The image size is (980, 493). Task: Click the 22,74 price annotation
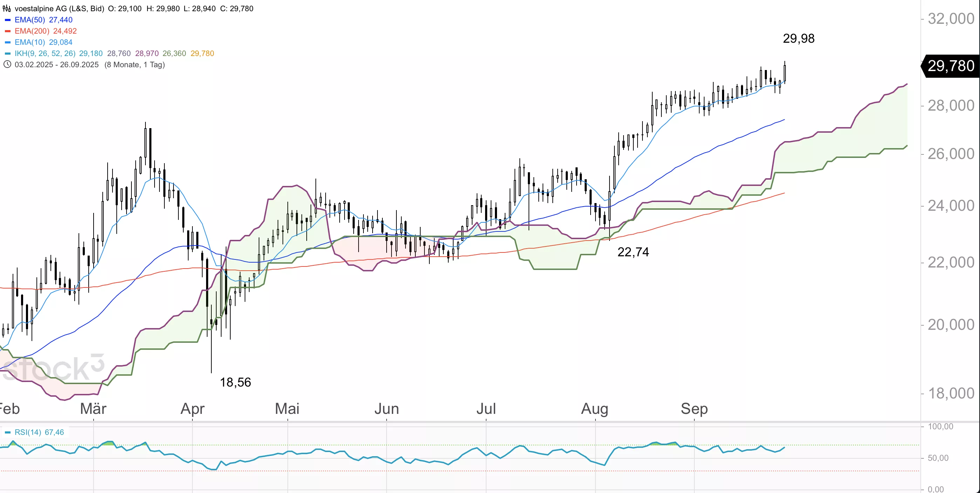tap(633, 252)
